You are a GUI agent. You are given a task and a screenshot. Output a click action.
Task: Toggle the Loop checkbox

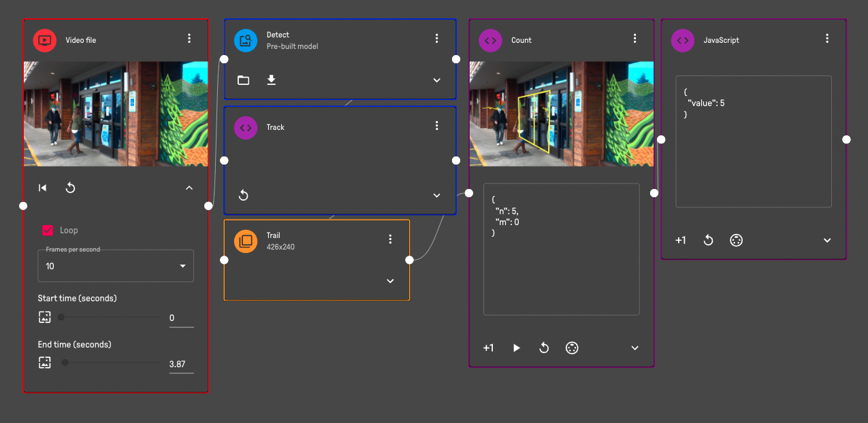point(48,231)
